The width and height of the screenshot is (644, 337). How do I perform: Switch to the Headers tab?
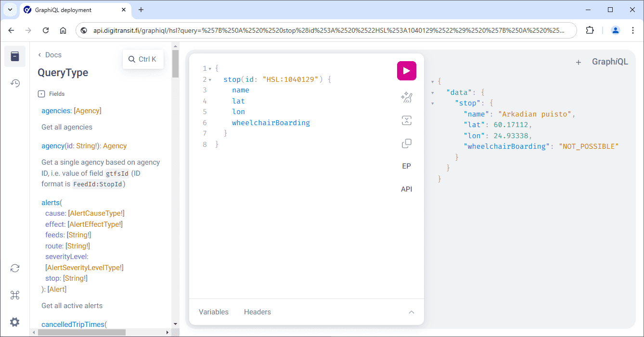(257, 312)
